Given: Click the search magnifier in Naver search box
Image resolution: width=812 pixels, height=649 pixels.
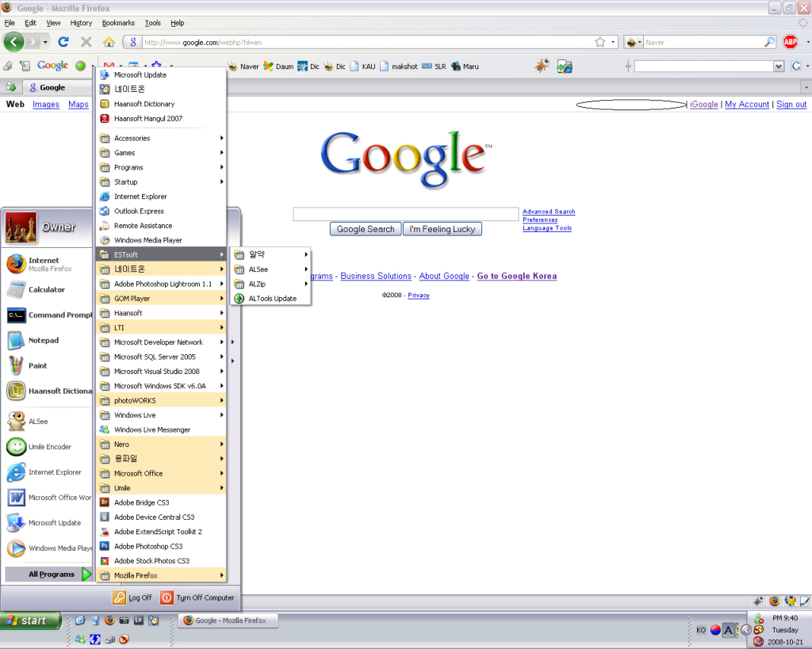Looking at the screenshot, I should pyautogui.click(x=769, y=42).
